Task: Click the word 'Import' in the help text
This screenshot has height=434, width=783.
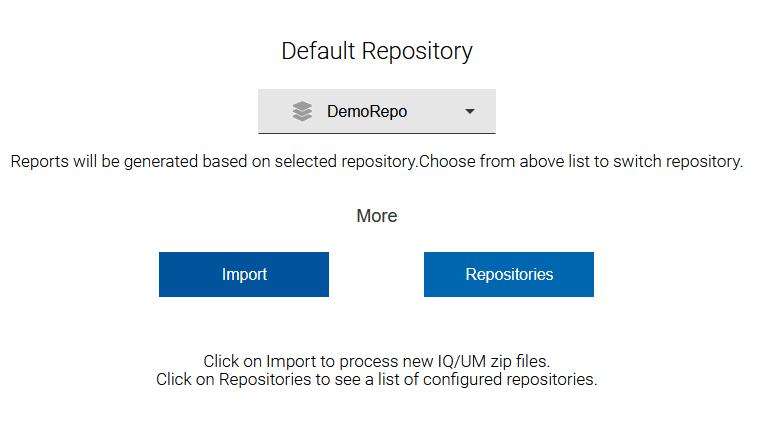Action: pos(289,361)
